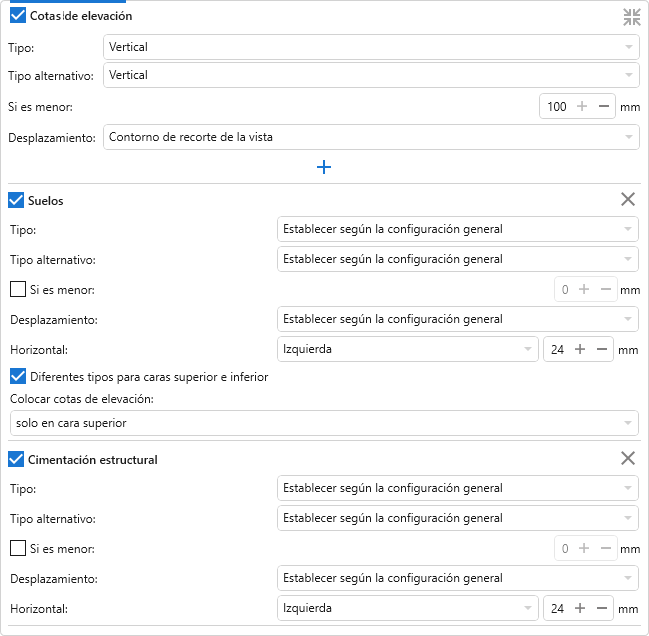The image size is (649, 636).
Task: Uncheck the Suelos section checkbox
Action: click(17, 200)
